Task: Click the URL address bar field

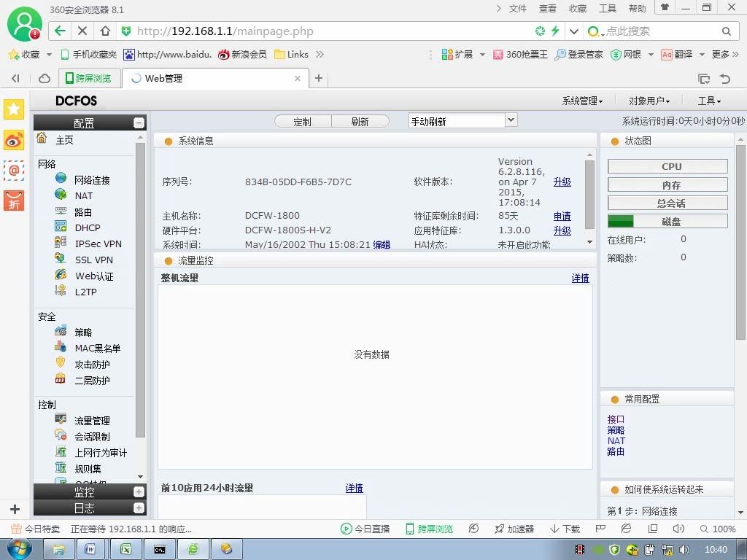Action: (x=324, y=31)
